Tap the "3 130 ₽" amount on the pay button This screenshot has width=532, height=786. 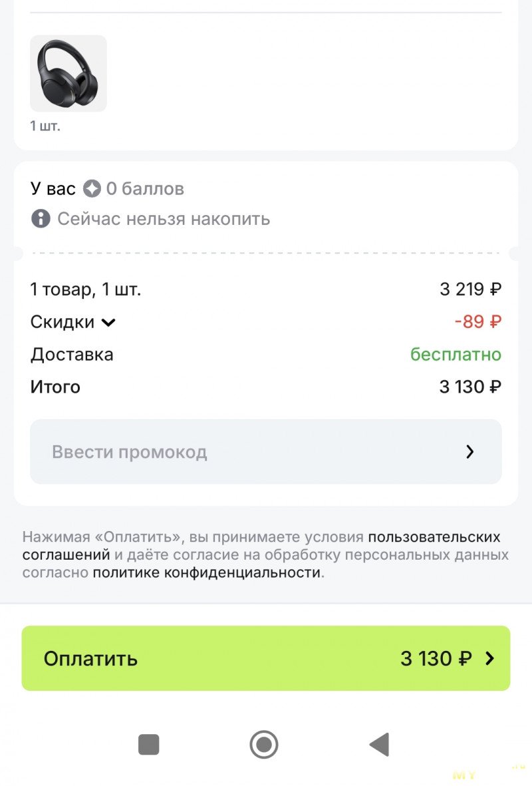click(436, 658)
